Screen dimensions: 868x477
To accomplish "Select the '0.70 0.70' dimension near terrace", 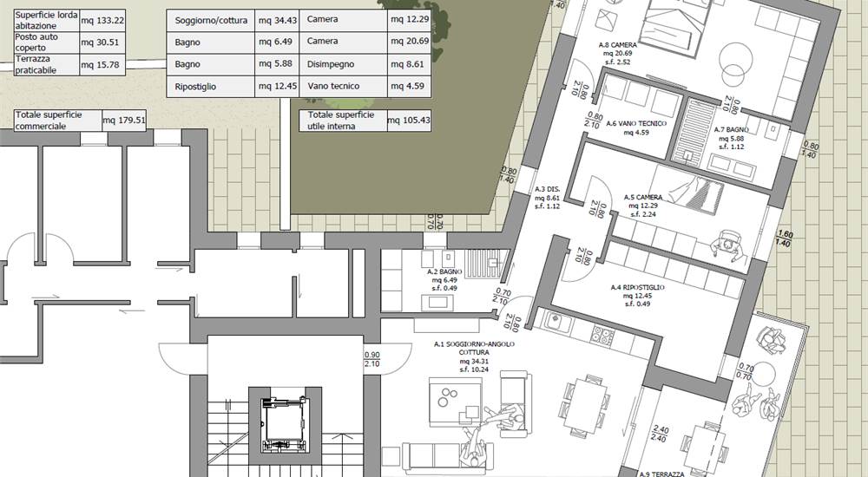I will click(x=746, y=372).
